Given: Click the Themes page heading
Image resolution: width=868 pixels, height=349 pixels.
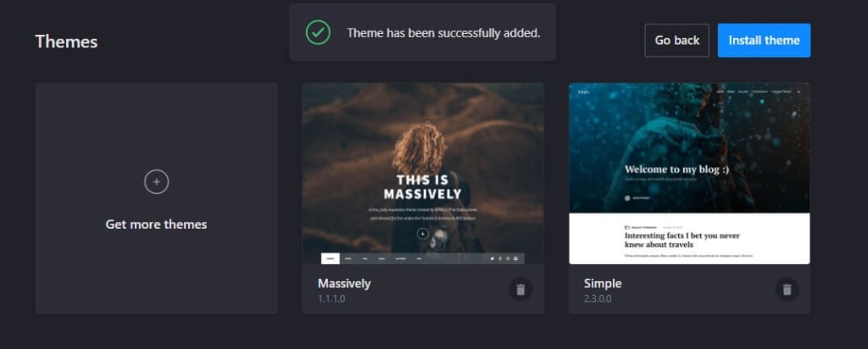Looking at the screenshot, I should coord(66,42).
